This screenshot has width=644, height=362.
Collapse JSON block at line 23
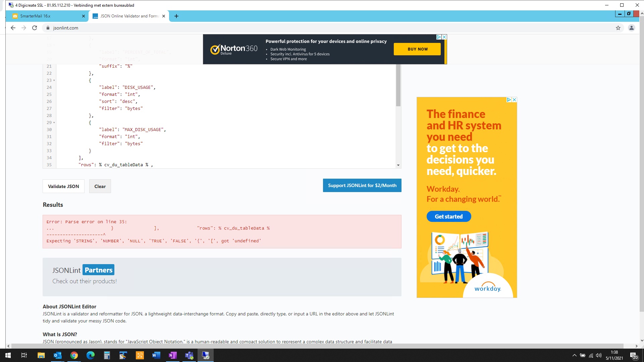54,80
